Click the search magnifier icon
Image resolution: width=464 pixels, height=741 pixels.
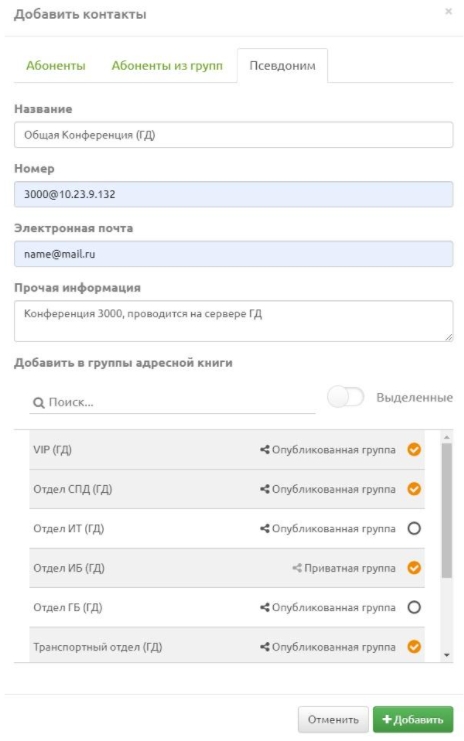(x=39, y=403)
